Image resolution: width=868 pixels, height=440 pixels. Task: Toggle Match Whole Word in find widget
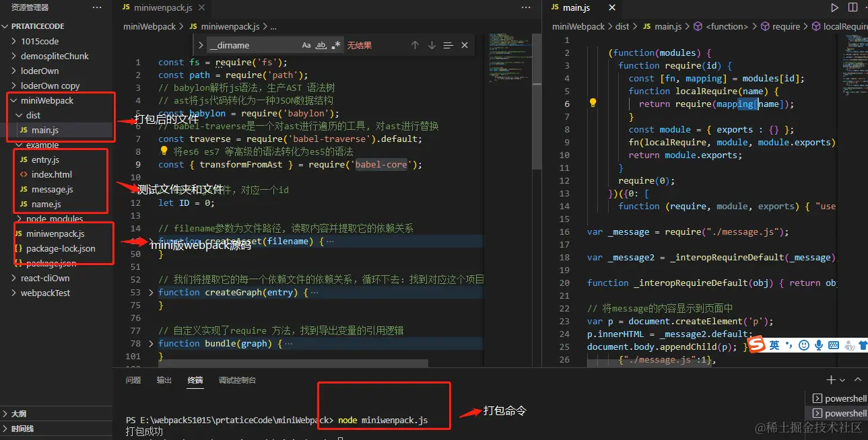[x=321, y=45]
